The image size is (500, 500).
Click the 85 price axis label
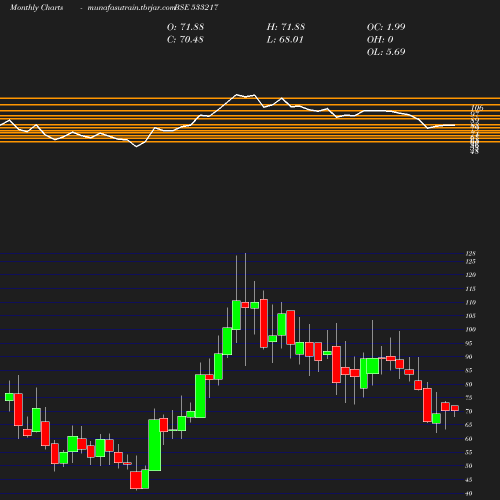(469, 371)
